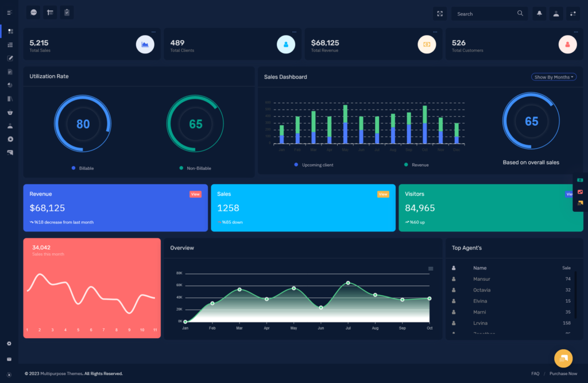Open the clipboard checklist icon in top toolbar
This screenshot has width=588, height=383.
click(x=67, y=13)
